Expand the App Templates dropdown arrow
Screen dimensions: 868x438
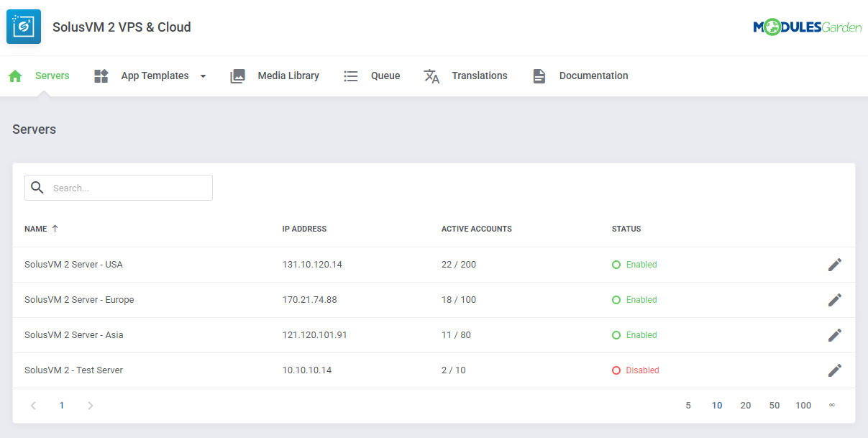pyautogui.click(x=203, y=76)
